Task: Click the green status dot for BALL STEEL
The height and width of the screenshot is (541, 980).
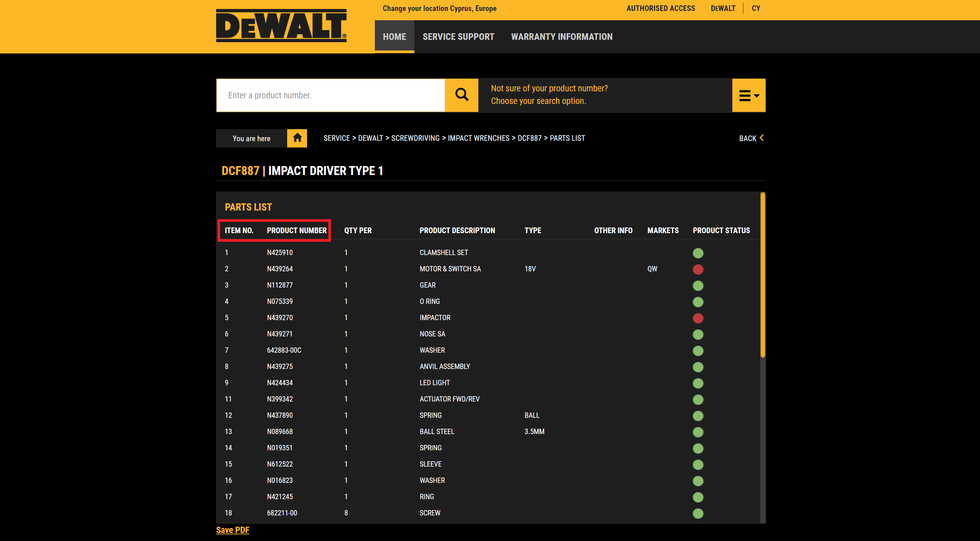Action: click(698, 432)
